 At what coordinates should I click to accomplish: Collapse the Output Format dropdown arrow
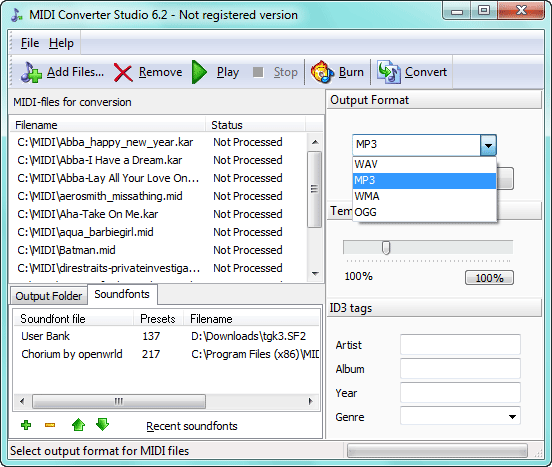coord(488,145)
